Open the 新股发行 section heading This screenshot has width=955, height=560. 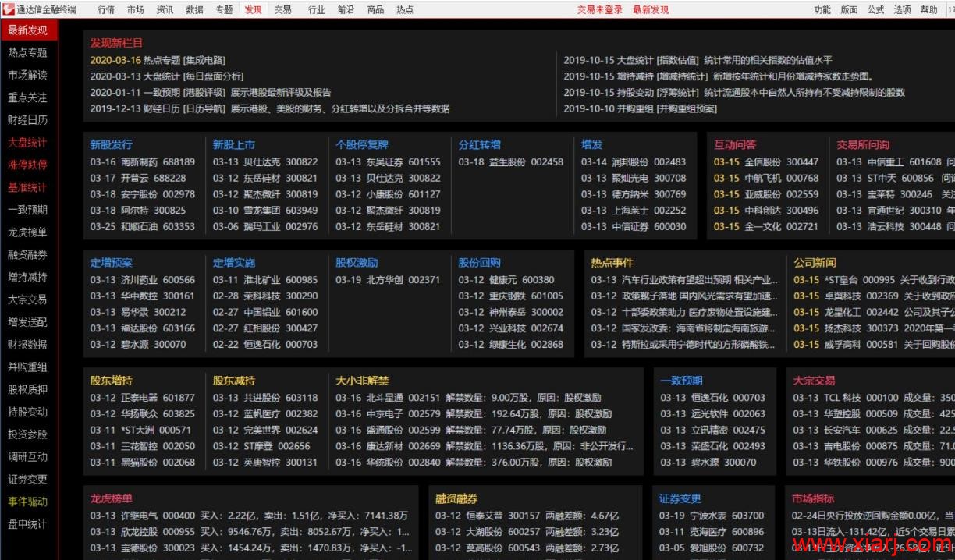point(111,145)
